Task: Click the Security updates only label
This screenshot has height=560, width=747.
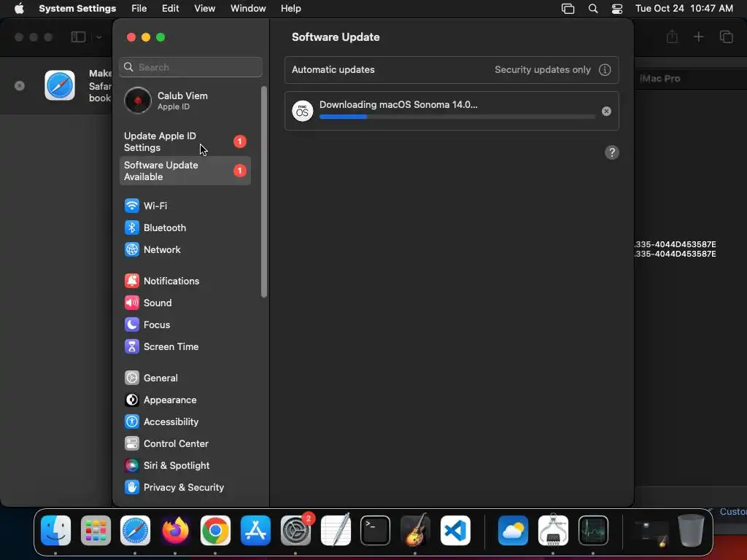Action: [542, 70]
